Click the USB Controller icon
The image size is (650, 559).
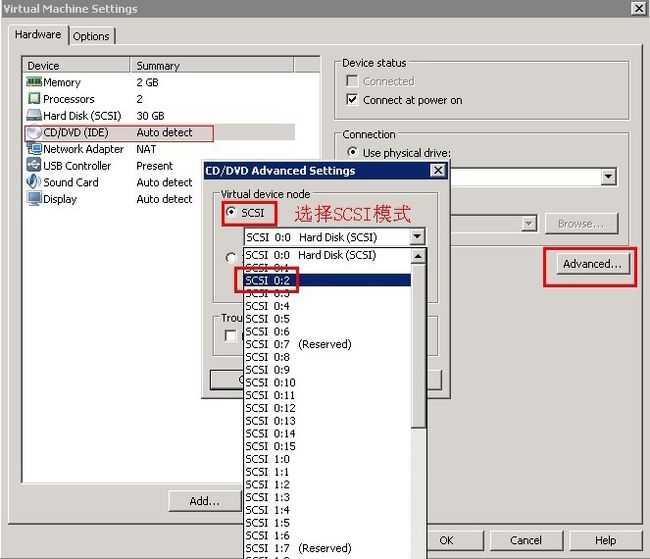[34, 165]
